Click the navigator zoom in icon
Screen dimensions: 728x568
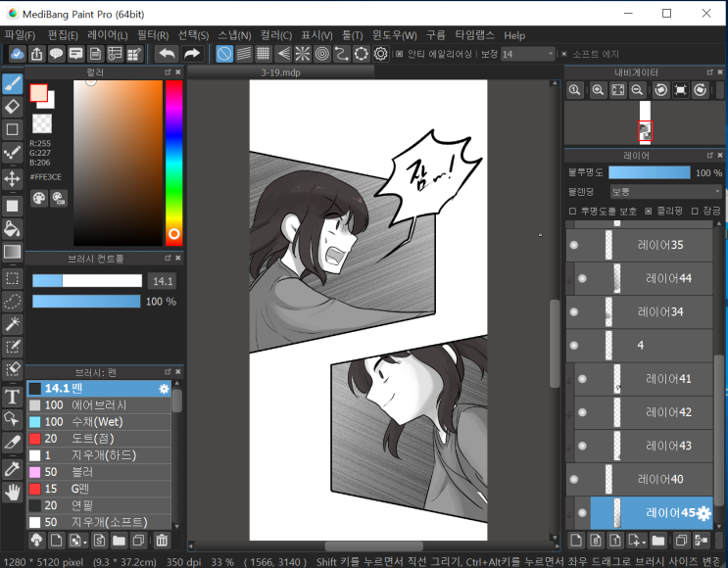click(598, 90)
